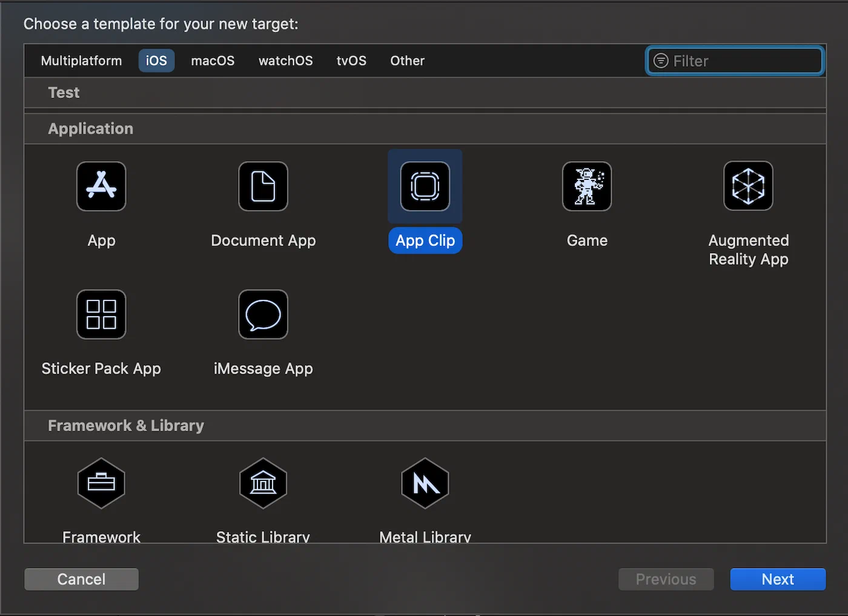848x616 pixels.
Task: Cancel the template chooser dialog
Action: [x=81, y=579]
